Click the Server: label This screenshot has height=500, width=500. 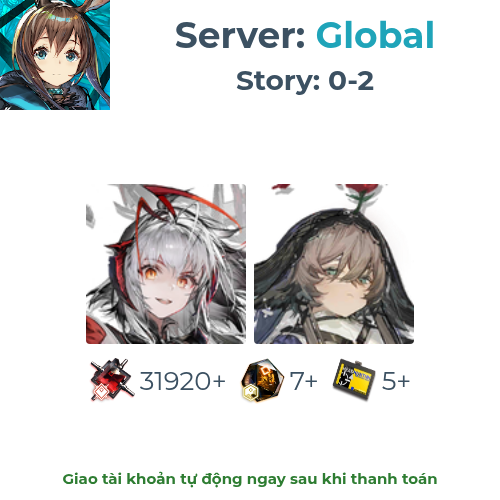[x=240, y=36]
